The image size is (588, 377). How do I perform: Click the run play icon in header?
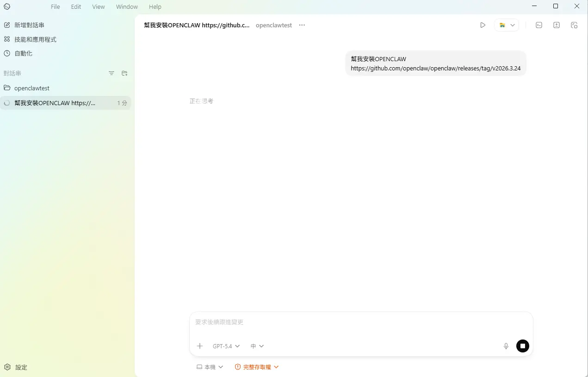click(483, 25)
